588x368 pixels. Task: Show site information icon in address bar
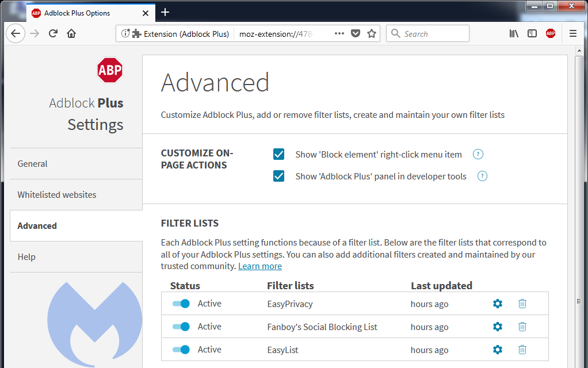[x=125, y=34]
